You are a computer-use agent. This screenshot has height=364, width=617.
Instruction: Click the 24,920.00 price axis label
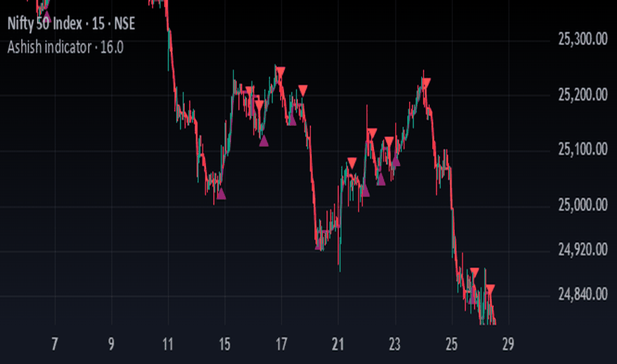[x=583, y=249]
